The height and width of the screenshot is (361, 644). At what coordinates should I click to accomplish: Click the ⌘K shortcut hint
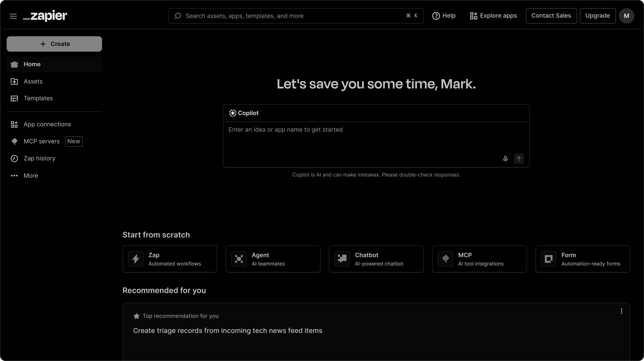tap(412, 16)
